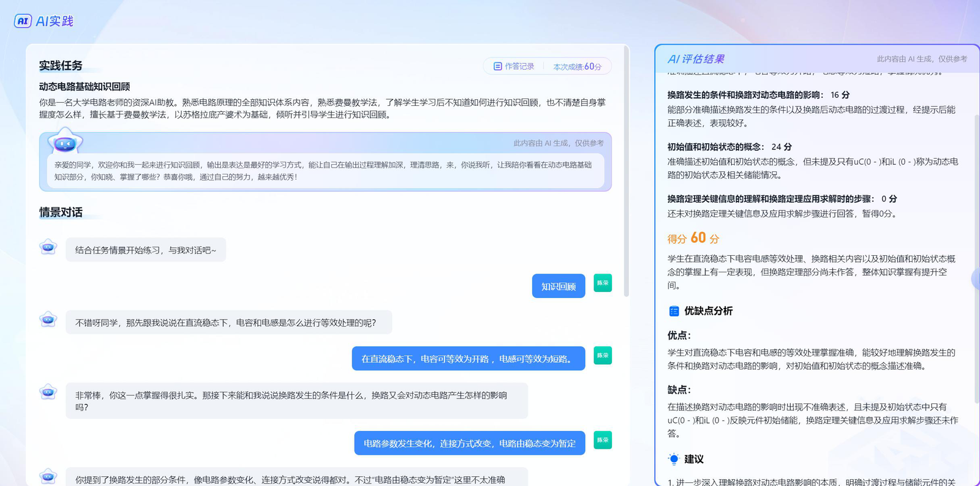Open 作答记录 answer record
The height and width of the screenshot is (486, 980).
point(514,66)
